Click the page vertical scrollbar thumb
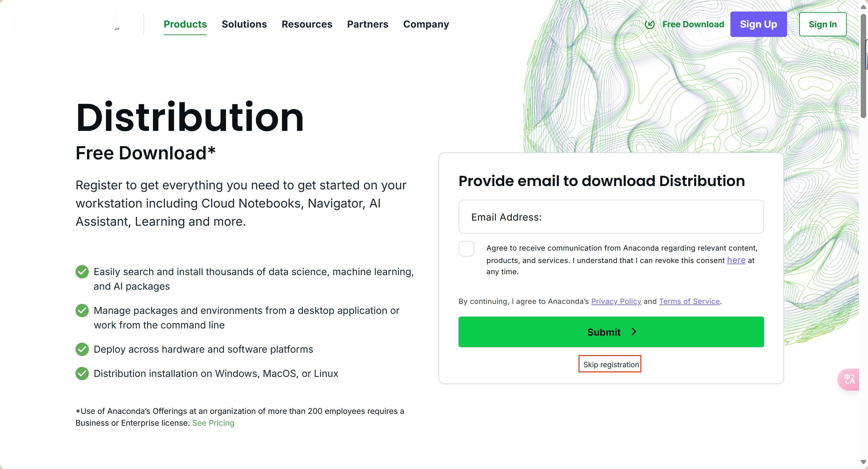 point(863,66)
